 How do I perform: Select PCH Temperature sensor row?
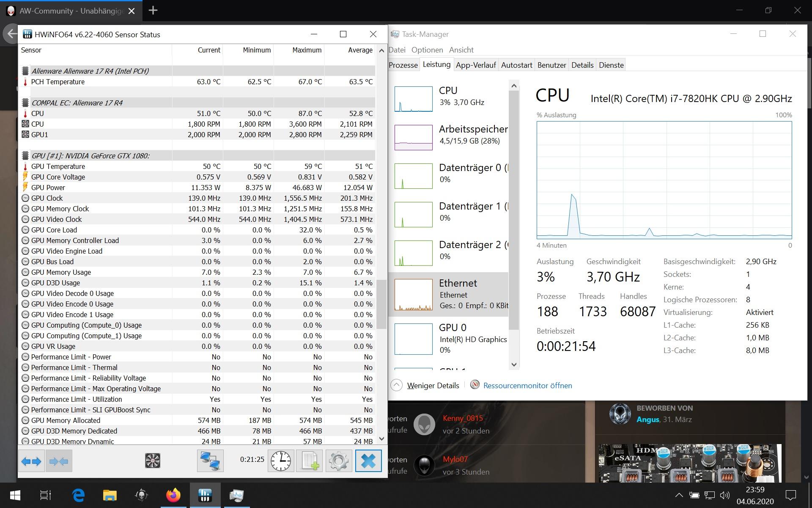tap(198, 82)
